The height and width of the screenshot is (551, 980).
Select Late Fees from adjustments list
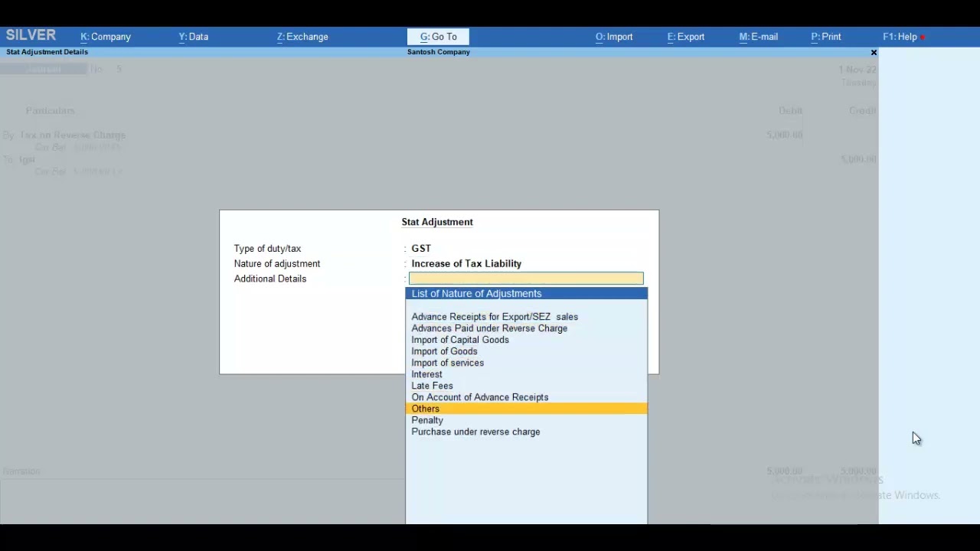526,386
